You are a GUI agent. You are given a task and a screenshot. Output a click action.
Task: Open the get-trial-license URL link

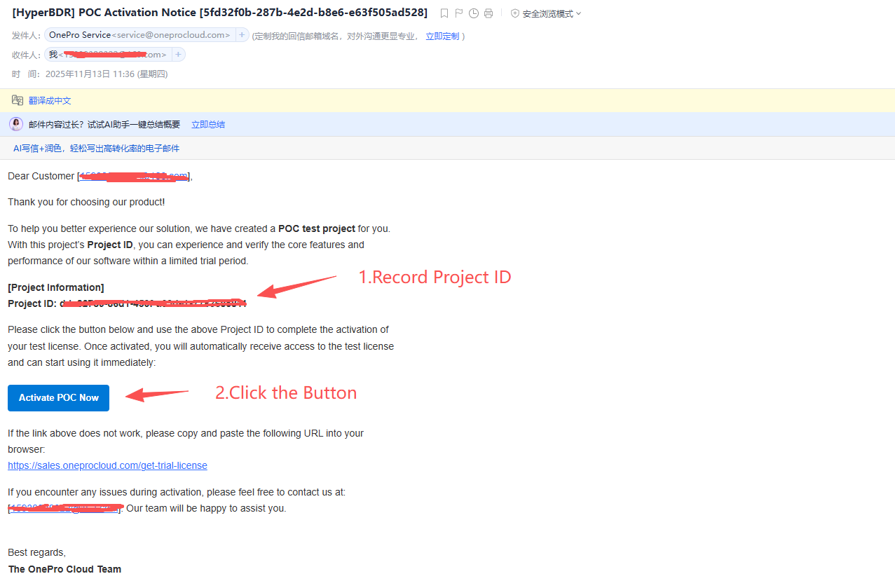[x=107, y=465]
